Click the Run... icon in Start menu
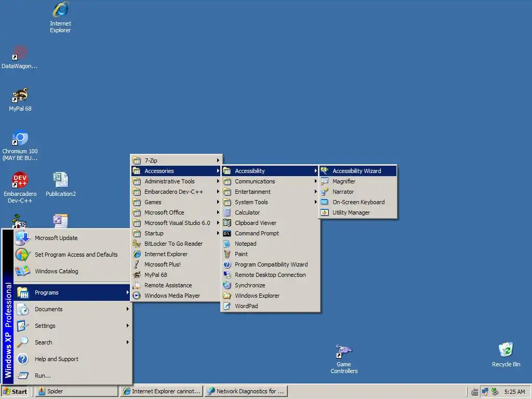The width and height of the screenshot is (532, 399). click(x=23, y=376)
